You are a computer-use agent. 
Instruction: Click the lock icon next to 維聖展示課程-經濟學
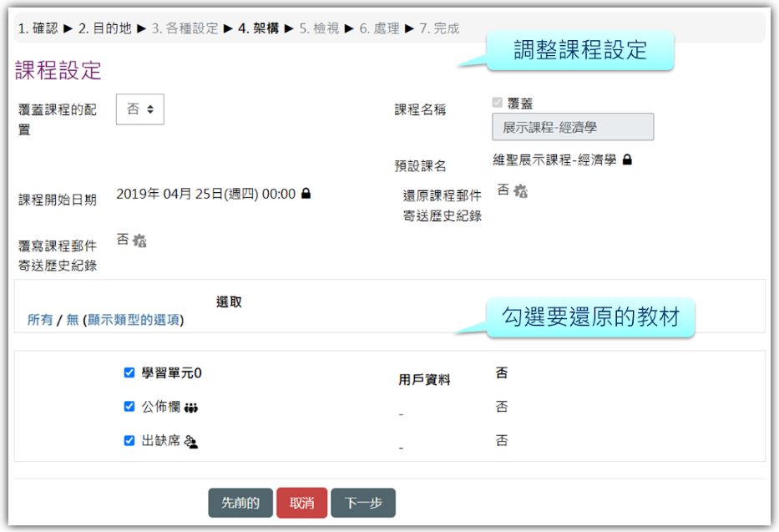(x=627, y=160)
